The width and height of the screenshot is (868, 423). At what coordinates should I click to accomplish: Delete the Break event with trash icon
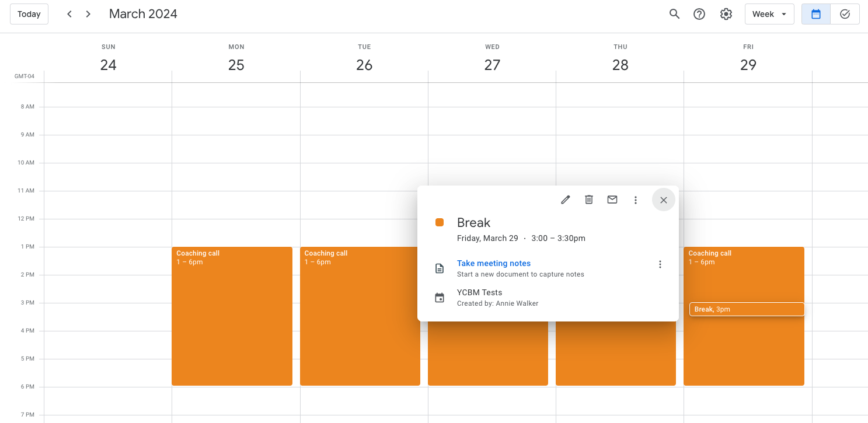(x=589, y=200)
